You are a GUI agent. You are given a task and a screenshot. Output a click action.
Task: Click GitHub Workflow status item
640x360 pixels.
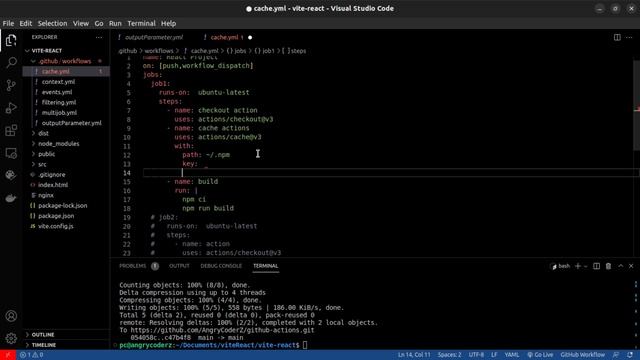tap(582, 355)
